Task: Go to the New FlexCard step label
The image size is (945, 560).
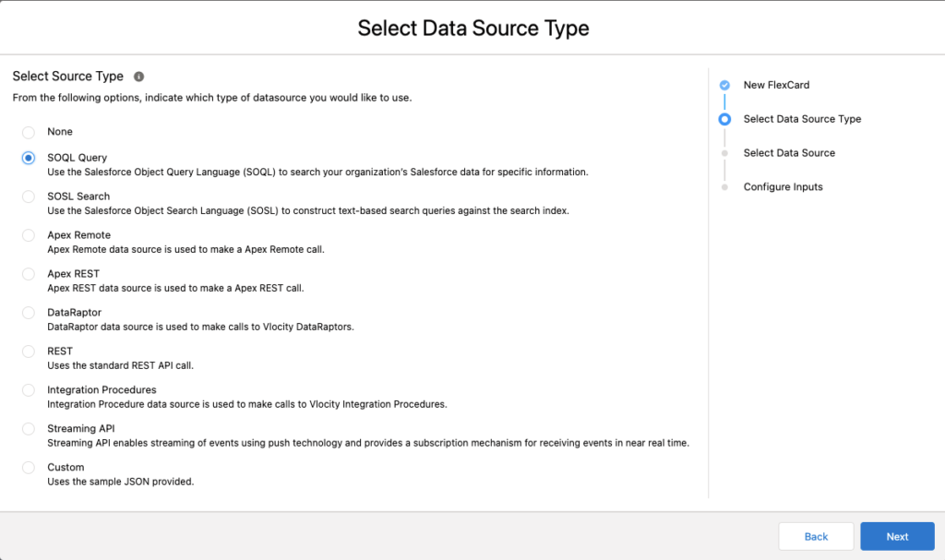Action: [x=776, y=85]
